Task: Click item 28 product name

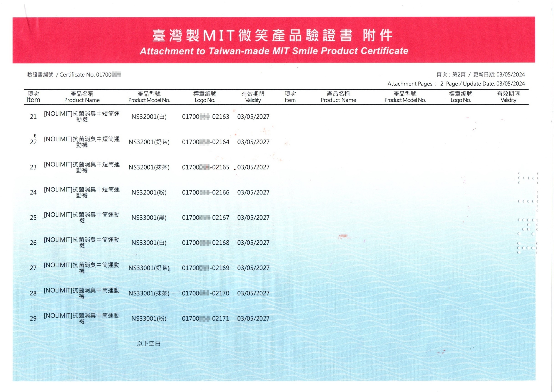Action: 82,293
